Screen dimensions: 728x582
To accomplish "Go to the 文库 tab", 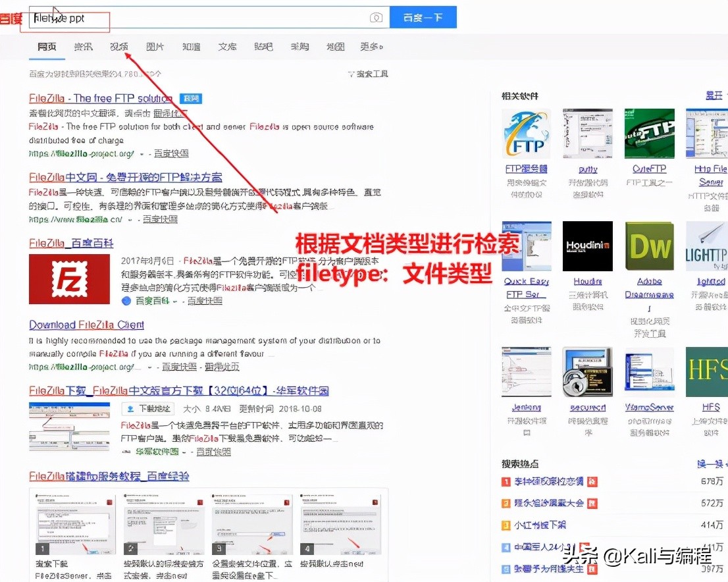I will (228, 47).
